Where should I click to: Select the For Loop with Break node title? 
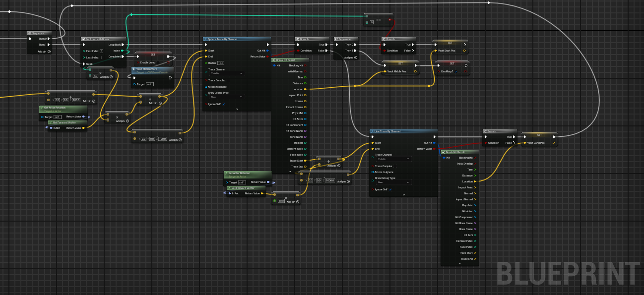(x=97, y=39)
